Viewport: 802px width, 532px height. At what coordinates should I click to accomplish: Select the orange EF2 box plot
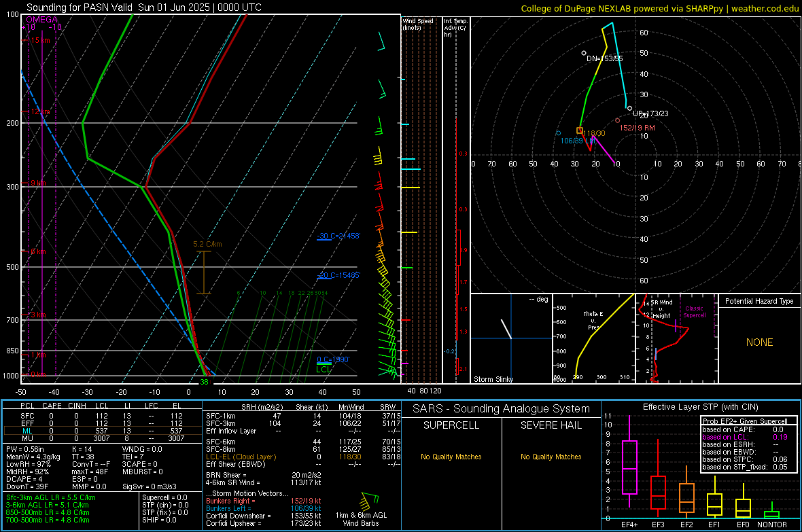pyautogui.click(x=686, y=492)
